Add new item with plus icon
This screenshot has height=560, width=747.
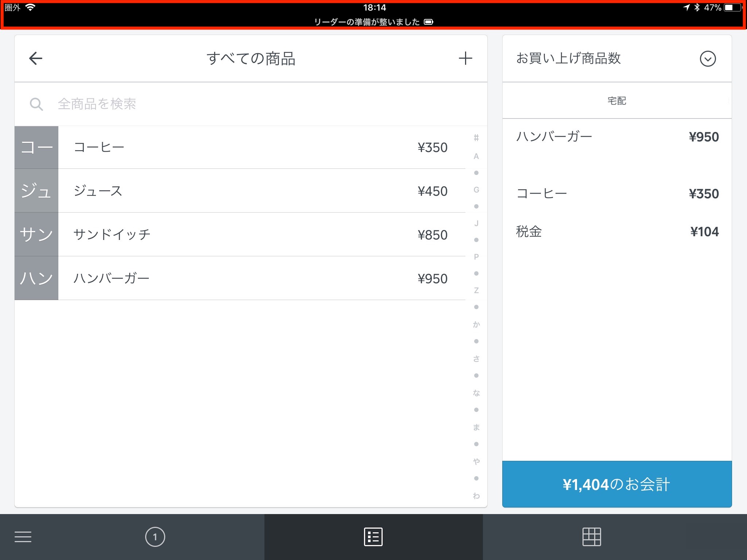click(x=465, y=58)
